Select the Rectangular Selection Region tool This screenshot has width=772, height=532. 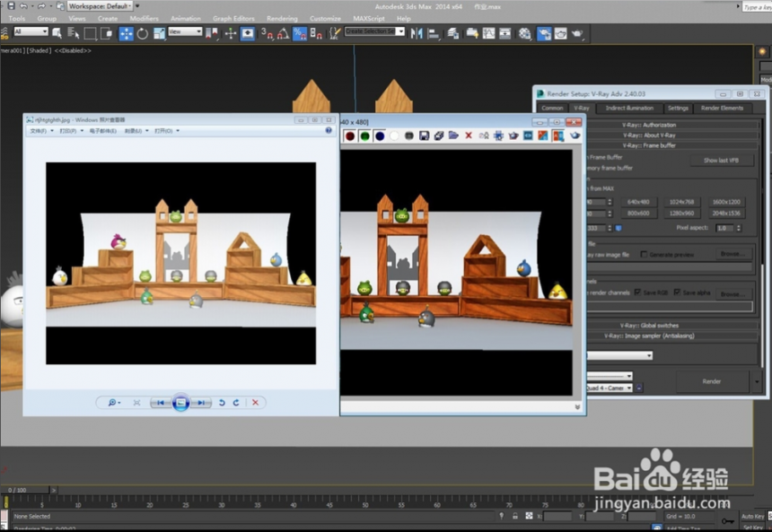tap(90, 33)
